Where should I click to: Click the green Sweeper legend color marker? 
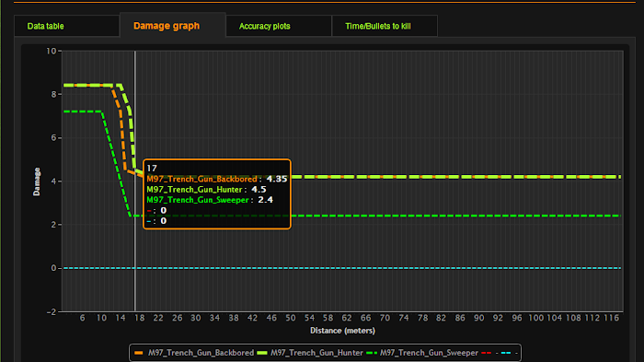(x=372, y=353)
